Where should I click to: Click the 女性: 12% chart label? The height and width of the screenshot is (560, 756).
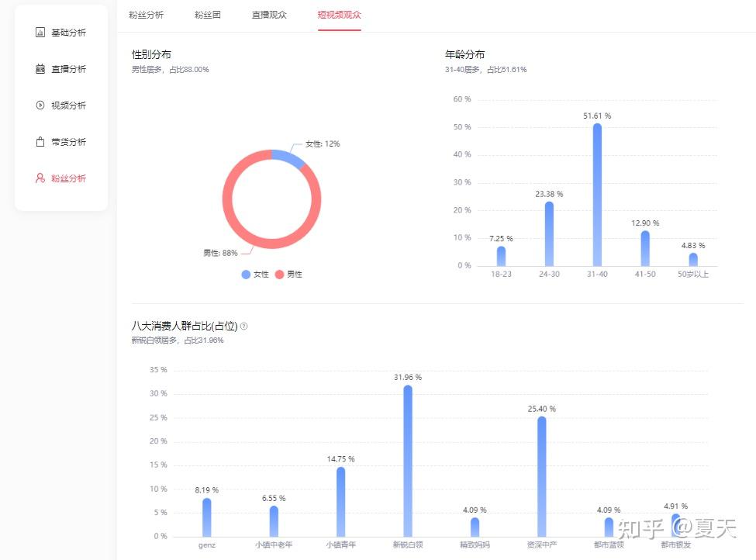323,143
